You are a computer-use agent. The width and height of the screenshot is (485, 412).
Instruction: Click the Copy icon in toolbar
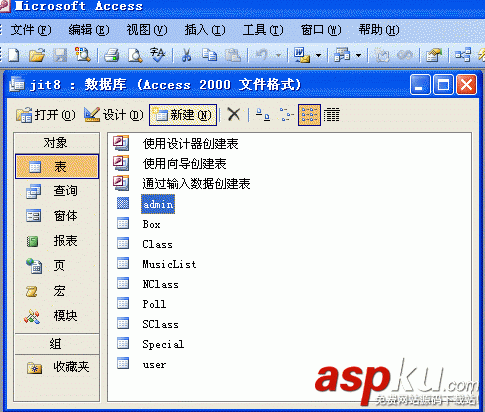[209, 55]
